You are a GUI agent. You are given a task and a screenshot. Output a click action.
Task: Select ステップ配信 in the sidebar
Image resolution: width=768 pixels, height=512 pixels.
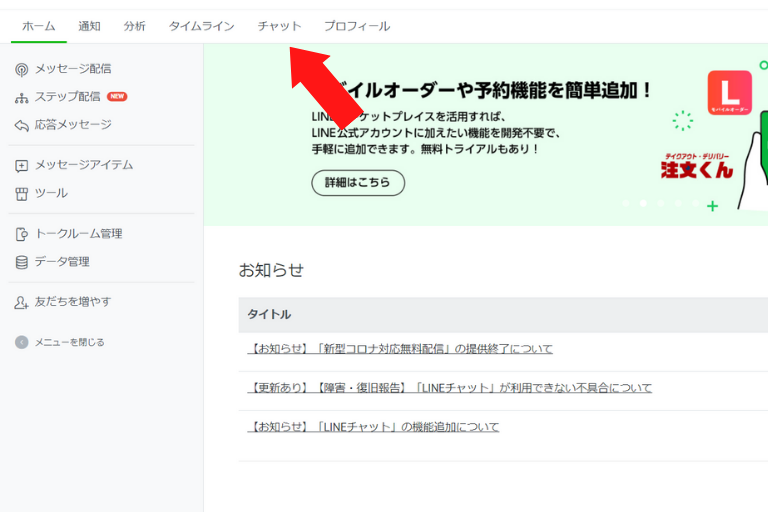click(x=67, y=97)
